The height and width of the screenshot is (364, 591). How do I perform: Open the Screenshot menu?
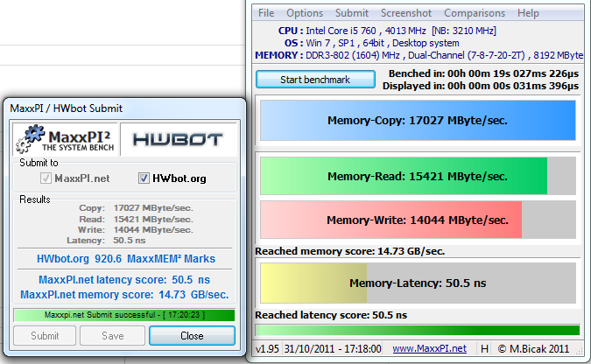pyautogui.click(x=406, y=13)
